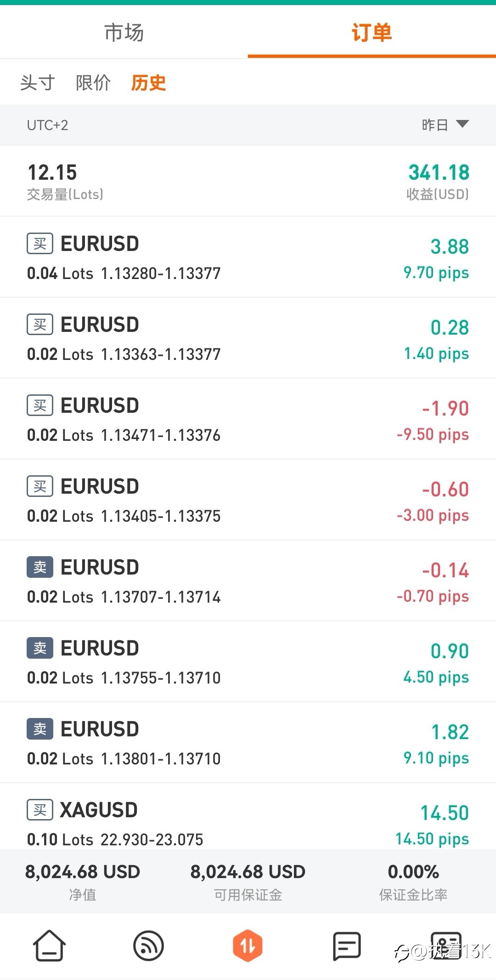This screenshot has height=980, width=496.
Task: Tap the UTC+2 timezone label
Action: (x=47, y=125)
